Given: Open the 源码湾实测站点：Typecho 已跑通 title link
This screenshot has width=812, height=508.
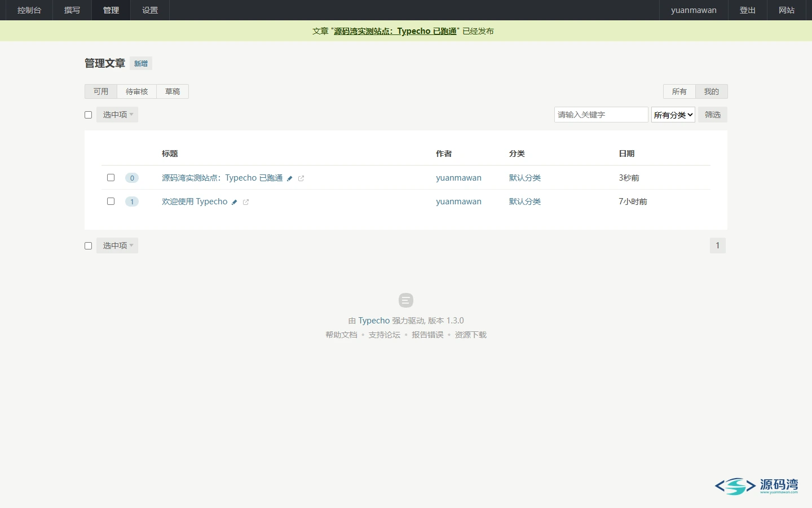Looking at the screenshot, I should point(222,178).
